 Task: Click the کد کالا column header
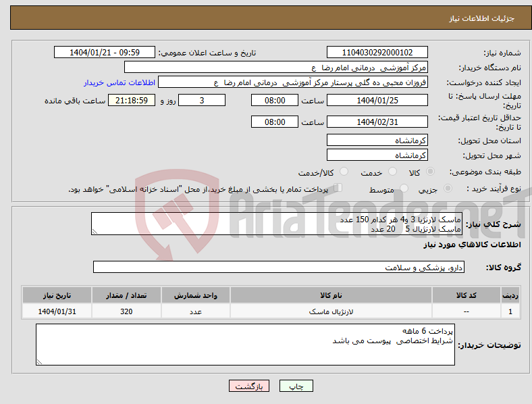(467, 295)
